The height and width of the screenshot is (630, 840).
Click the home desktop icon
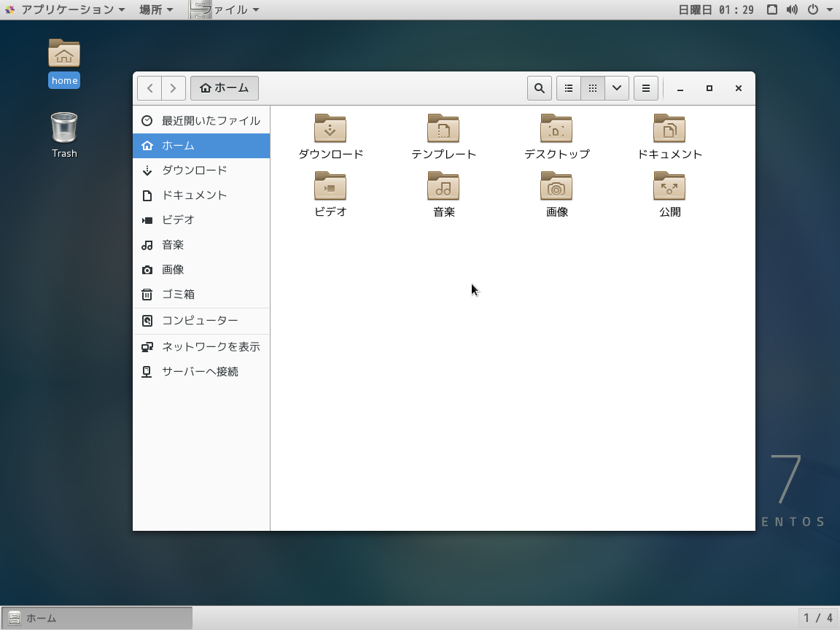(64, 63)
